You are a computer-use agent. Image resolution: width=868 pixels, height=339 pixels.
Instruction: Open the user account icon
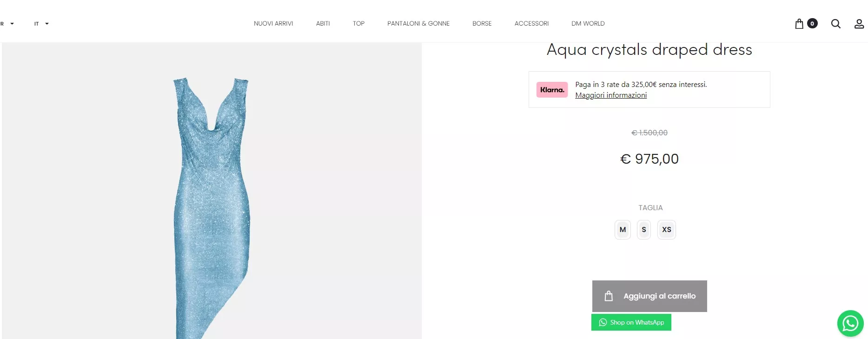point(859,24)
